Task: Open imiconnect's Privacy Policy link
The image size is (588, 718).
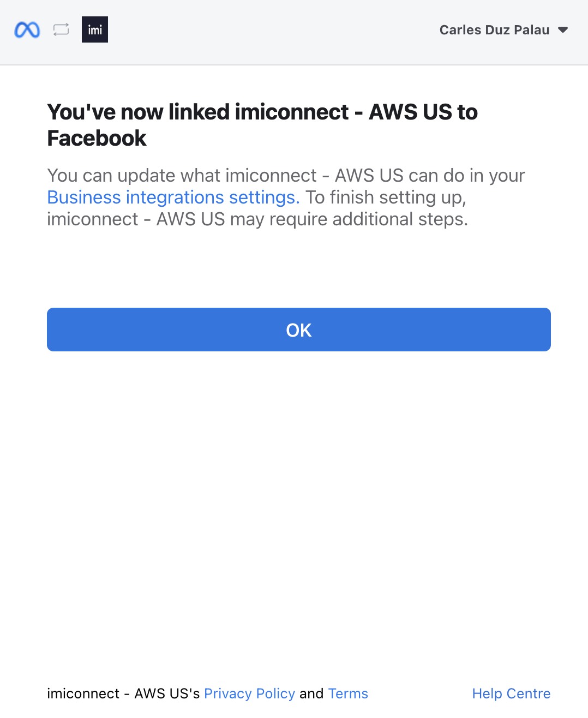Action: click(x=249, y=693)
